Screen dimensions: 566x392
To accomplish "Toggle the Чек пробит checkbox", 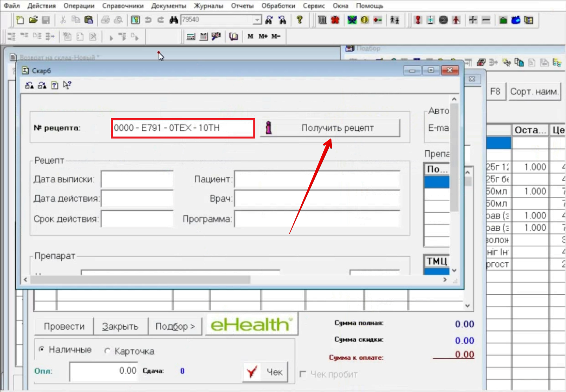I will pyautogui.click(x=303, y=374).
